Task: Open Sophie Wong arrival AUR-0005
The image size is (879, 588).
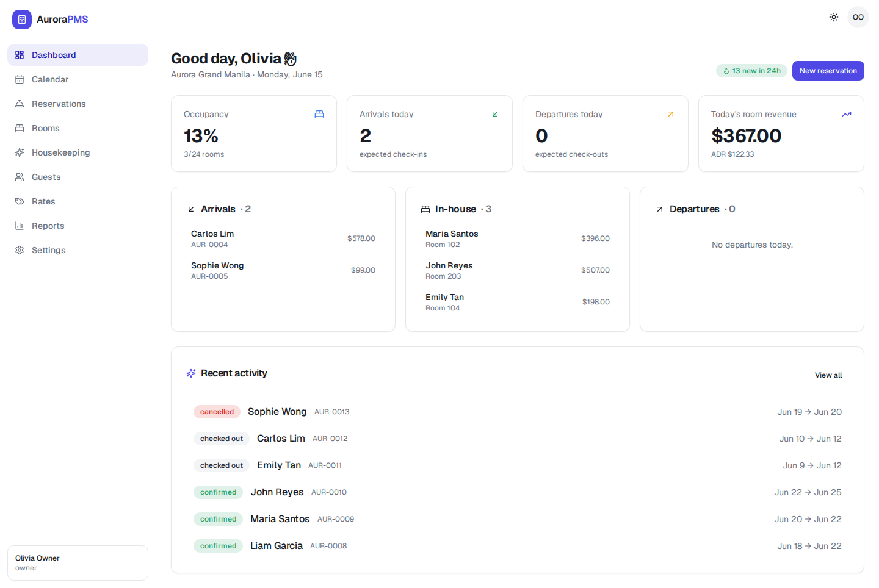Action: click(x=283, y=270)
